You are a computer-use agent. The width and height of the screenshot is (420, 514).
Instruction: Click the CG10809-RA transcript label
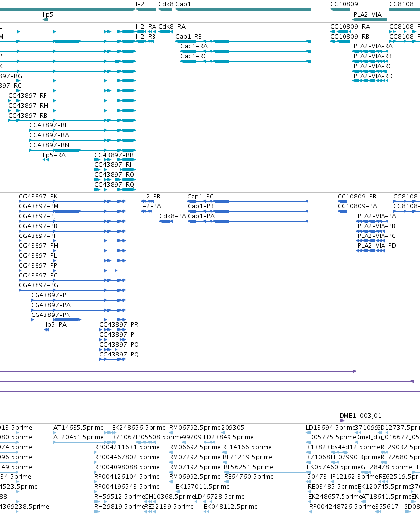tap(350, 27)
